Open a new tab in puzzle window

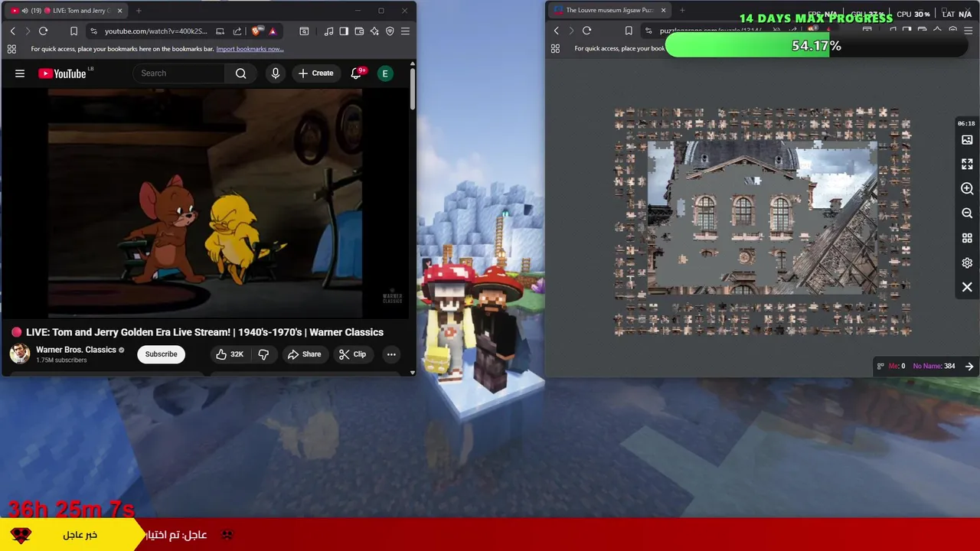(x=682, y=11)
